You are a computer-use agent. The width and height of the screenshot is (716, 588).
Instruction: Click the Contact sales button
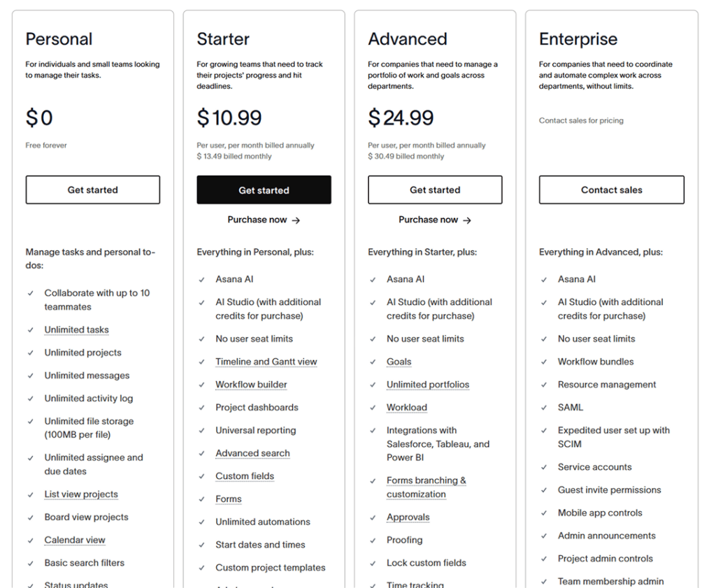pyautogui.click(x=611, y=189)
